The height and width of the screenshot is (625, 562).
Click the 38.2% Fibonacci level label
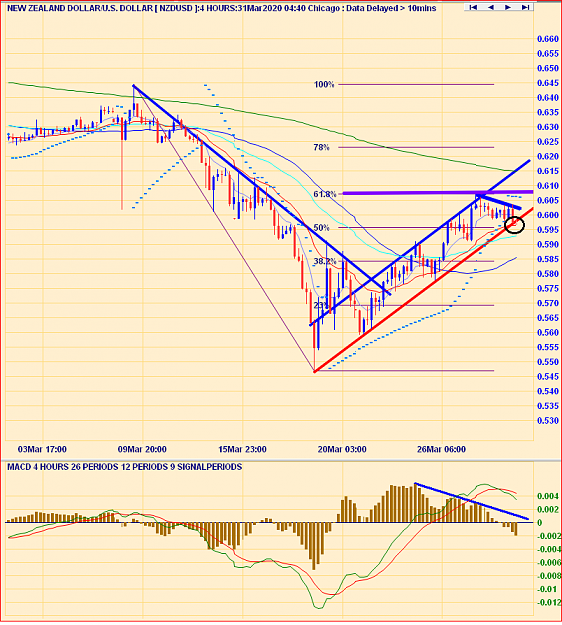tap(325, 261)
